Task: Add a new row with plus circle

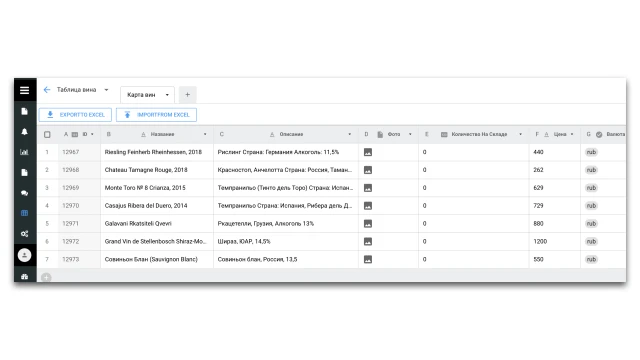Action: [46, 278]
